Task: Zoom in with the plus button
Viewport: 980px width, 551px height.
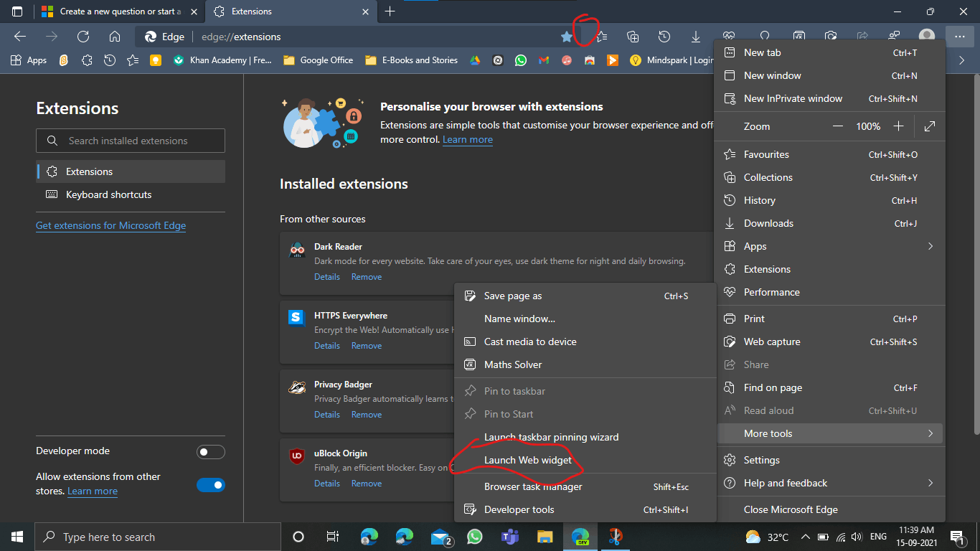Action: tap(898, 126)
